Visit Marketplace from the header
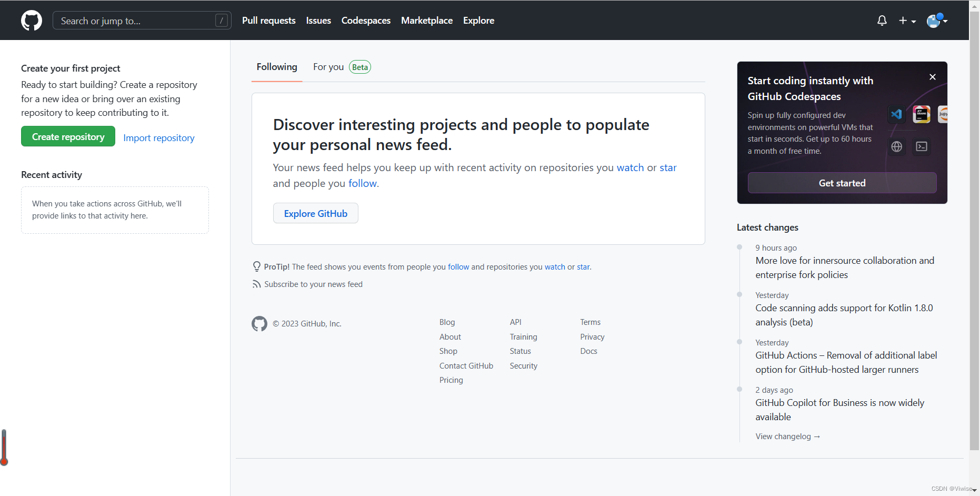 pos(427,21)
